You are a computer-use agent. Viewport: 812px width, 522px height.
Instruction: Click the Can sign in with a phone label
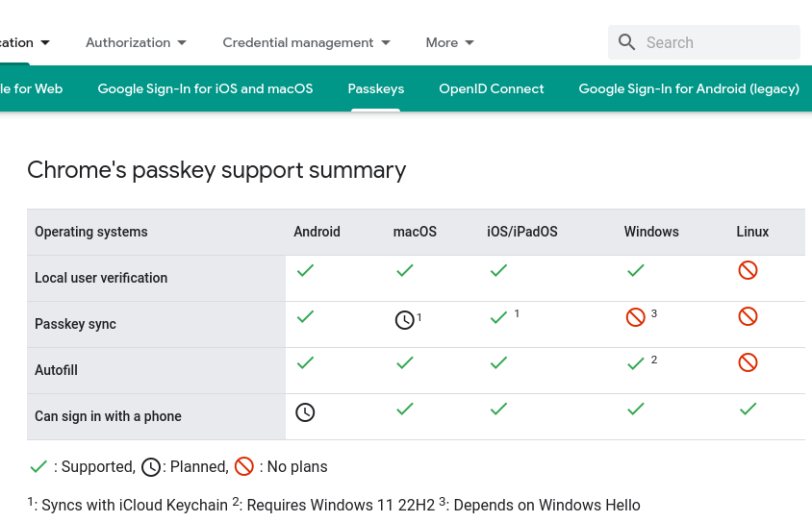pyautogui.click(x=108, y=416)
